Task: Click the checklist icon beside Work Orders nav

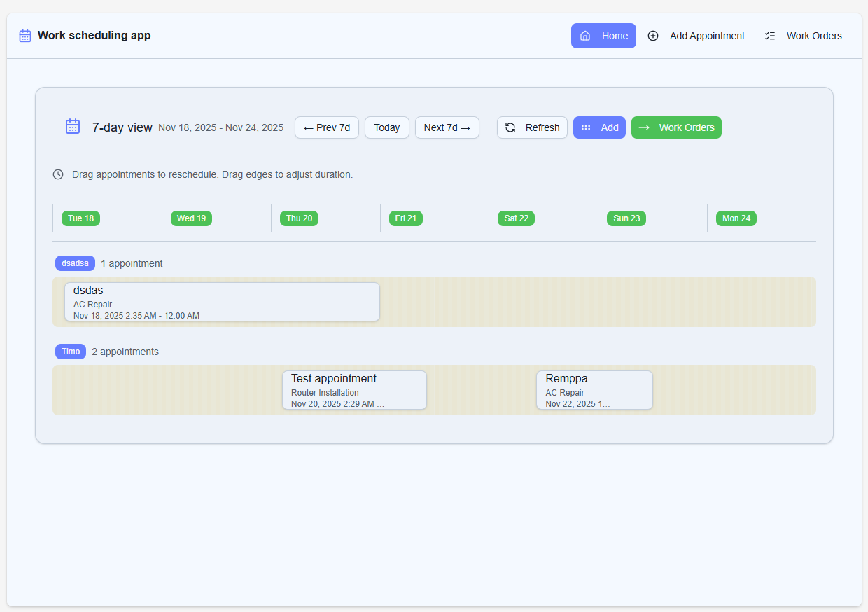Action: click(x=770, y=36)
